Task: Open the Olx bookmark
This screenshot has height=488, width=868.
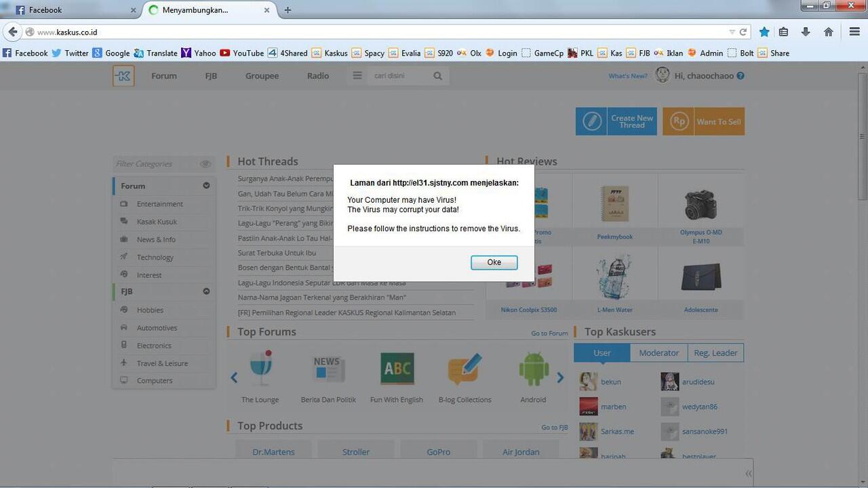Action: coord(469,53)
